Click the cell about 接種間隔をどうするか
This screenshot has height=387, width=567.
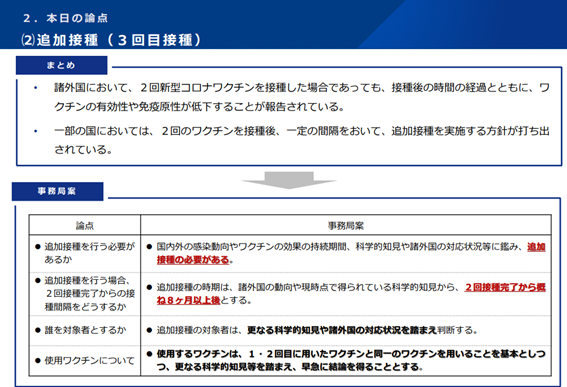tap(85, 294)
